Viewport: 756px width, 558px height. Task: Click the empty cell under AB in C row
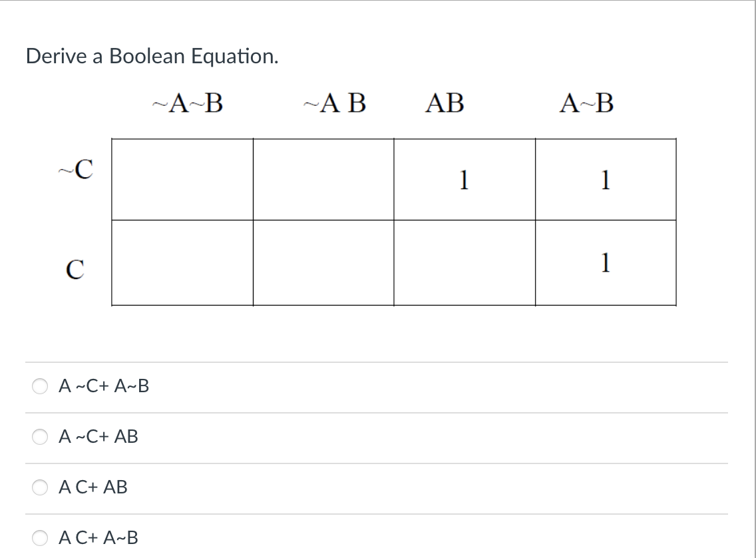tap(465, 262)
